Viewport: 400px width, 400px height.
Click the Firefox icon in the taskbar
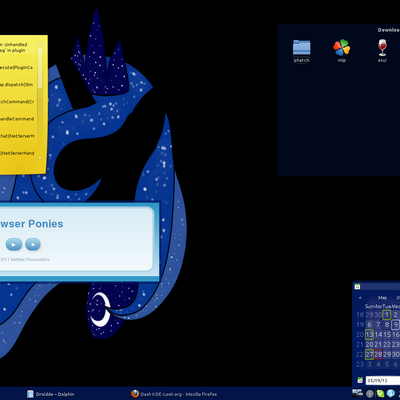pyautogui.click(x=135, y=394)
